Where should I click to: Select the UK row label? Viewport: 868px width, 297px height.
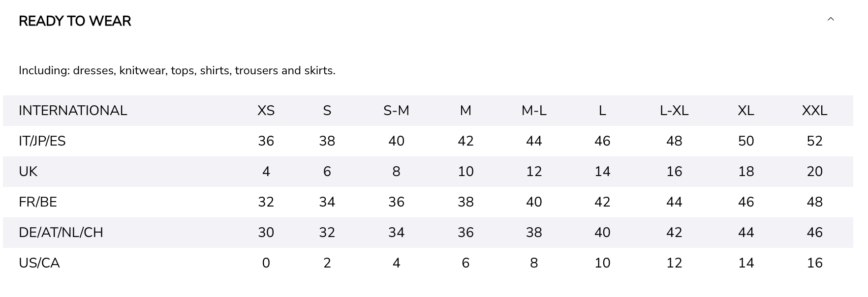pyautogui.click(x=28, y=172)
